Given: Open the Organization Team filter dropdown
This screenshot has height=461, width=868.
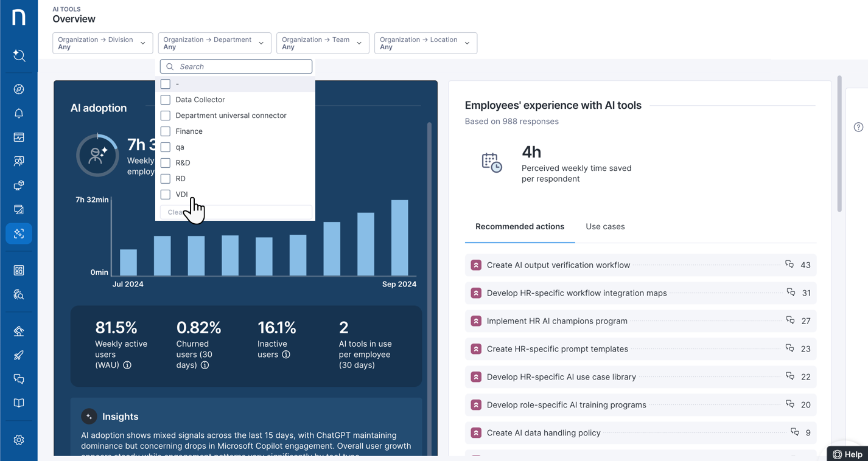Looking at the screenshot, I should pos(322,43).
